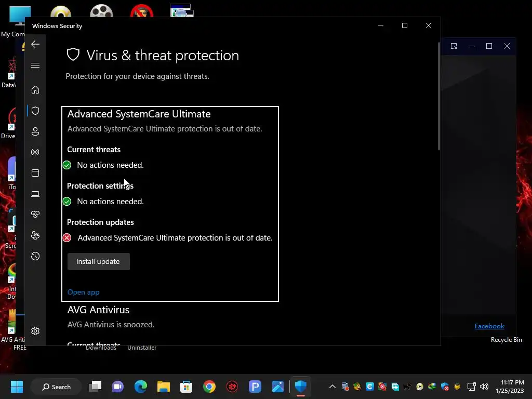Open Device performance & health in sidebar
This screenshot has height=399, width=532.
[x=35, y=215]
